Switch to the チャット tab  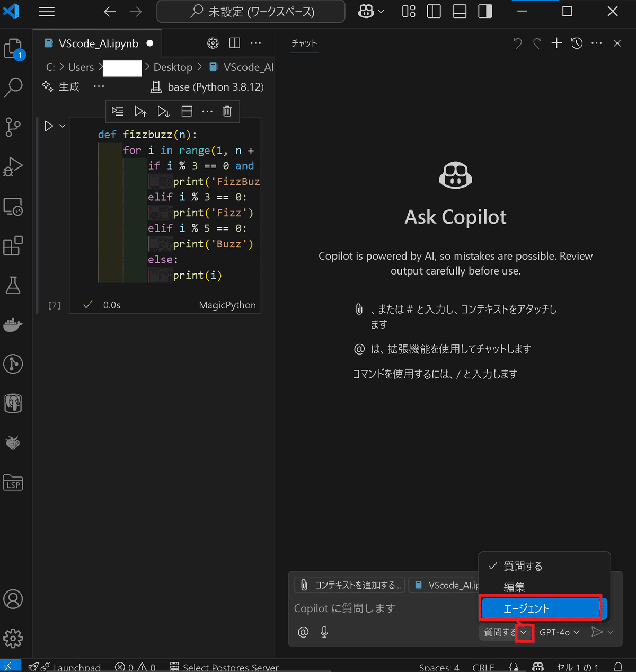point(304,43)
